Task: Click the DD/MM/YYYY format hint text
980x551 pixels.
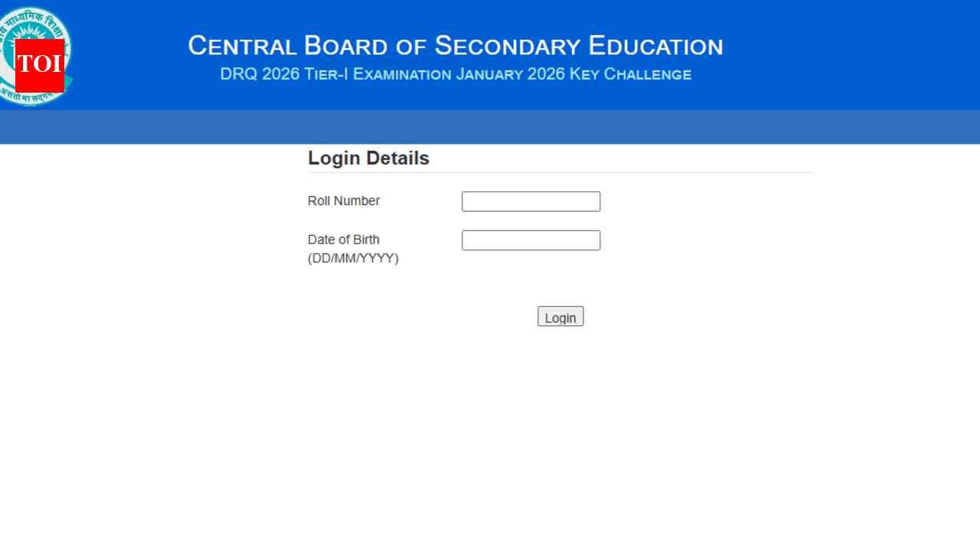Action: pyautogui.click(x=353, y=259)
